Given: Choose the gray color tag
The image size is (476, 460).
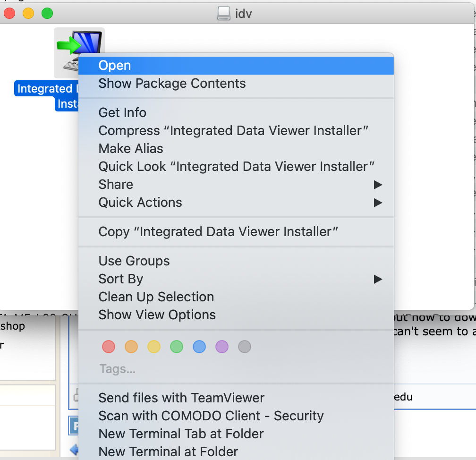Looking at the screenshot, I should click(245, 347).
